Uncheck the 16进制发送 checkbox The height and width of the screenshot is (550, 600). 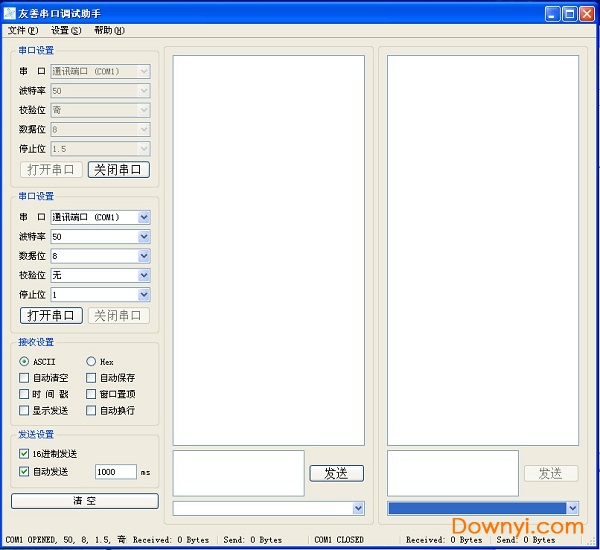point(25,454)
